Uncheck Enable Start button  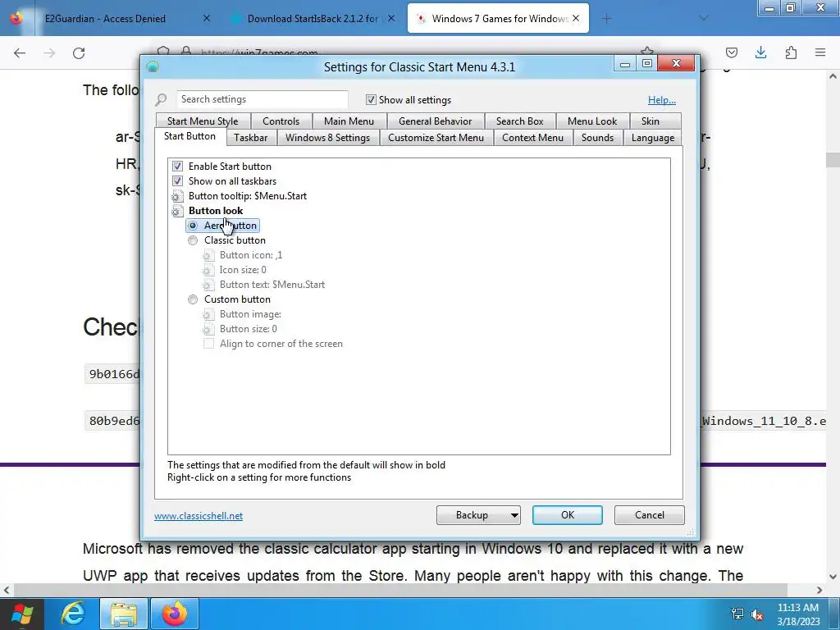[177, 166]
